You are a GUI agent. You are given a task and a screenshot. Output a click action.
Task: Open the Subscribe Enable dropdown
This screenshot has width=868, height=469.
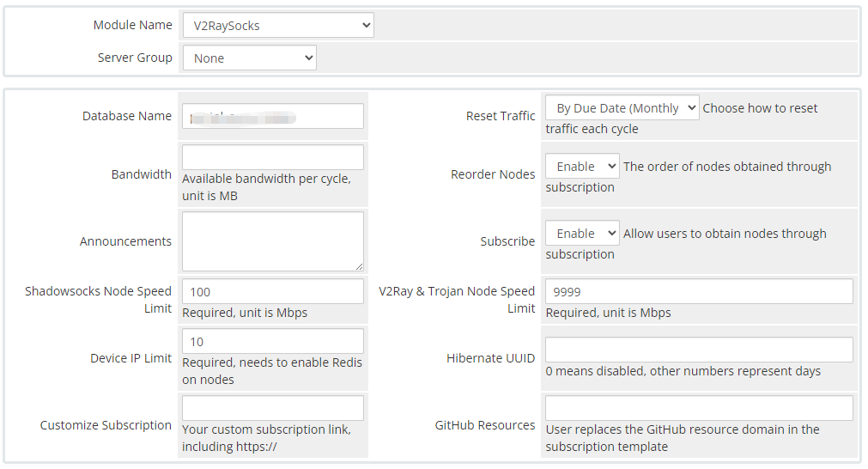(x=582, y=234)
